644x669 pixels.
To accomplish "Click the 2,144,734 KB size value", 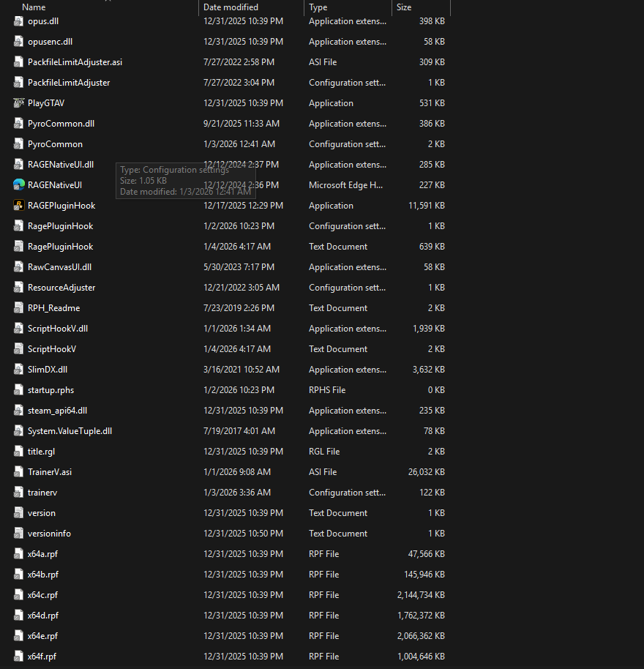I will pyautogui.click(x=421, y=594).
